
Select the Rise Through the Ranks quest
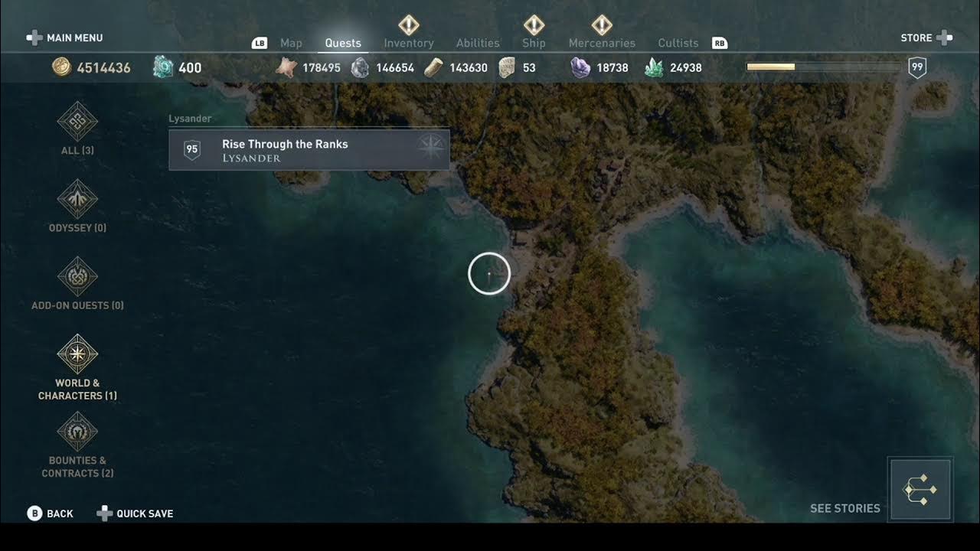click(309, 149)
